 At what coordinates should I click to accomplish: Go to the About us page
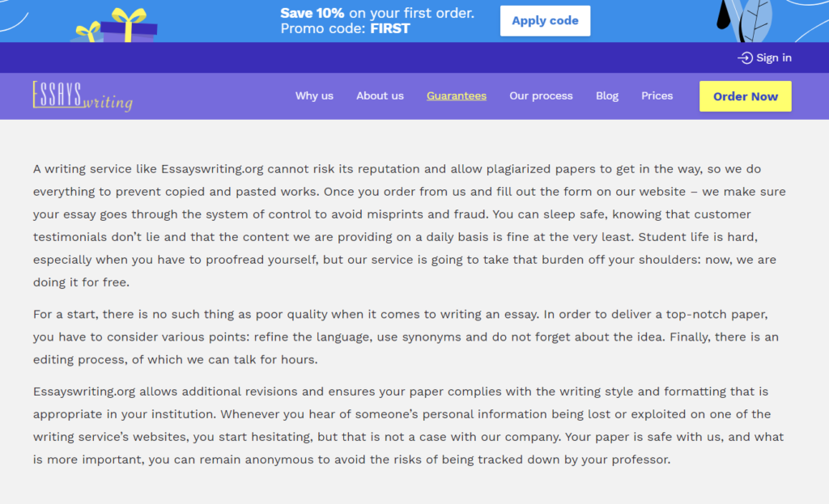[x=380, y=95]
